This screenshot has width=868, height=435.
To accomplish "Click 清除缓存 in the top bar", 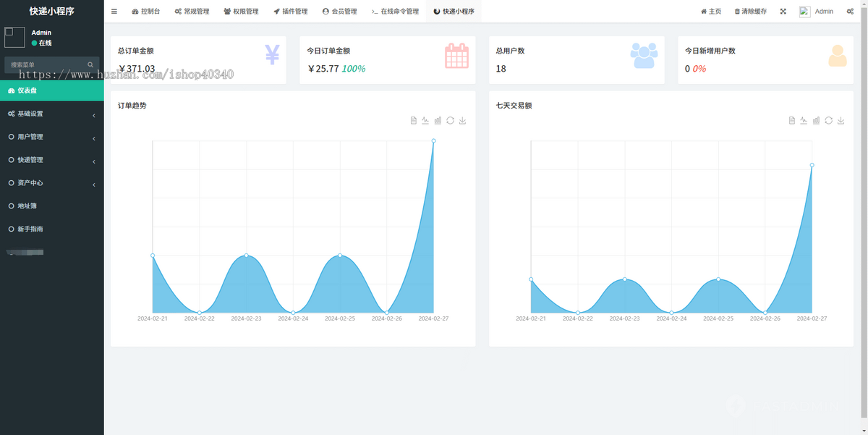I will (750, 12).
